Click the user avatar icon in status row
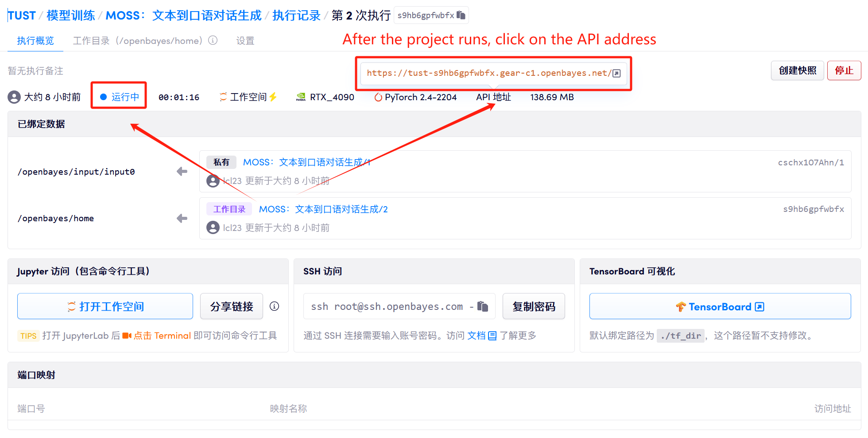Viewport: 868px width, 438px height. pyautogui.click(x=14, y=97)
